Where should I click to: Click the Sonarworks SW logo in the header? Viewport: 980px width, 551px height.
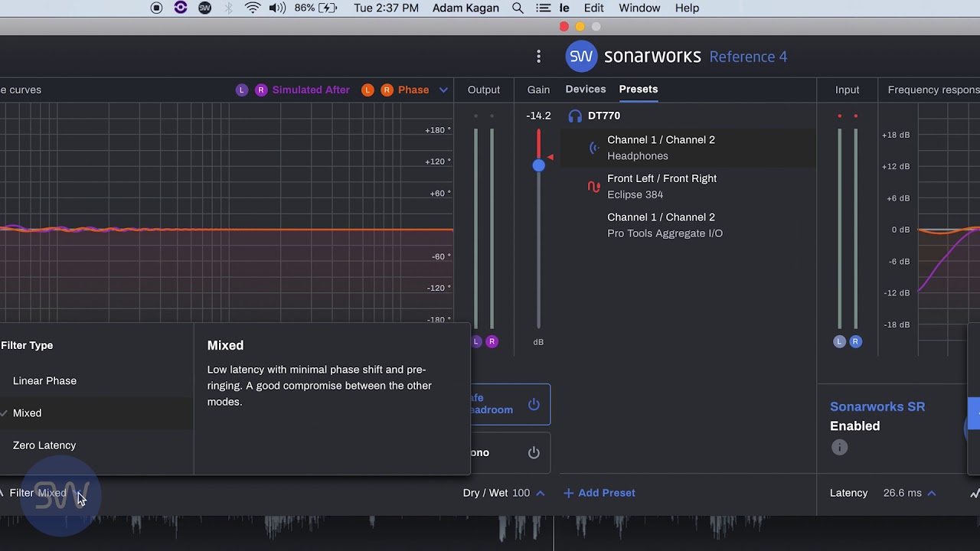(581, 56)
